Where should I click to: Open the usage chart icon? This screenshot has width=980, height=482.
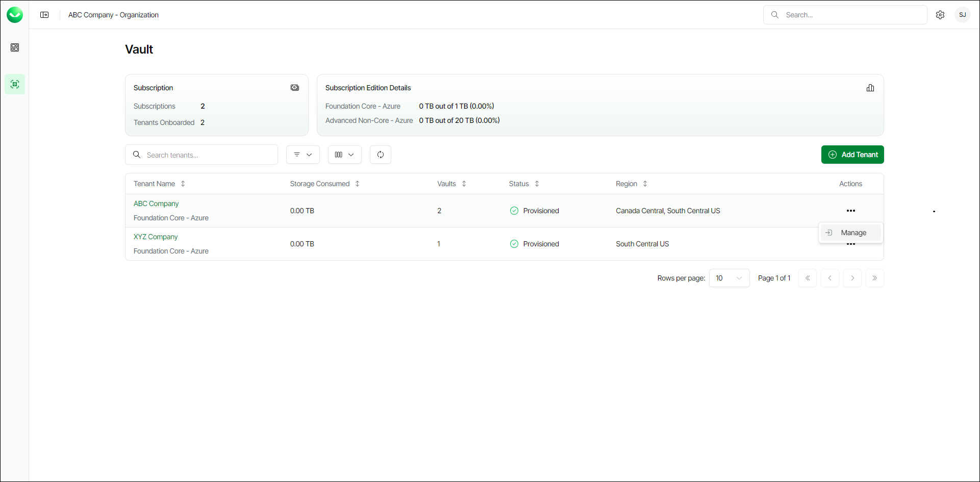point(870,88)
